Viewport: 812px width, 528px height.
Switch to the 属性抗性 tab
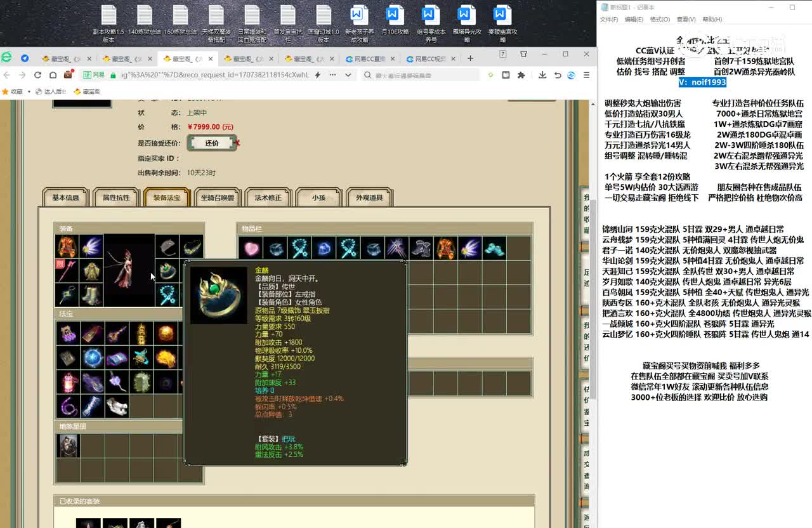tap(116, 197)
